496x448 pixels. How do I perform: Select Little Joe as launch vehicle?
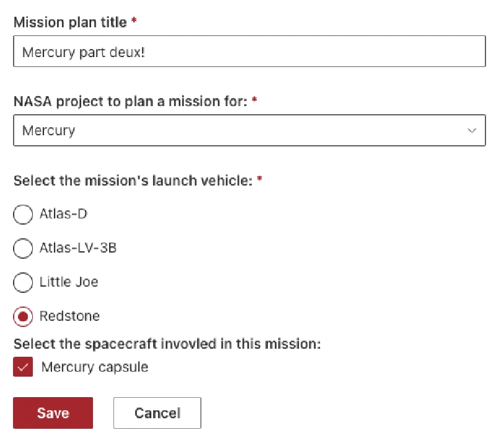coord(23,282)
